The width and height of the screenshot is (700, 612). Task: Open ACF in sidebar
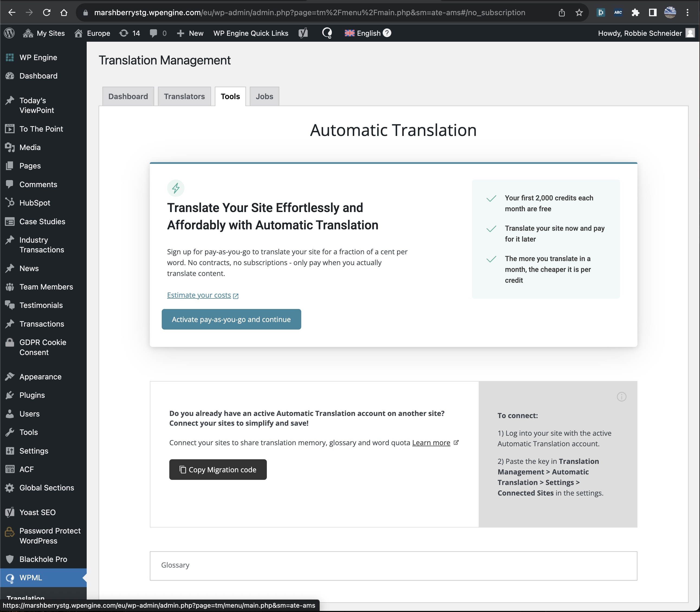(43, 469)
